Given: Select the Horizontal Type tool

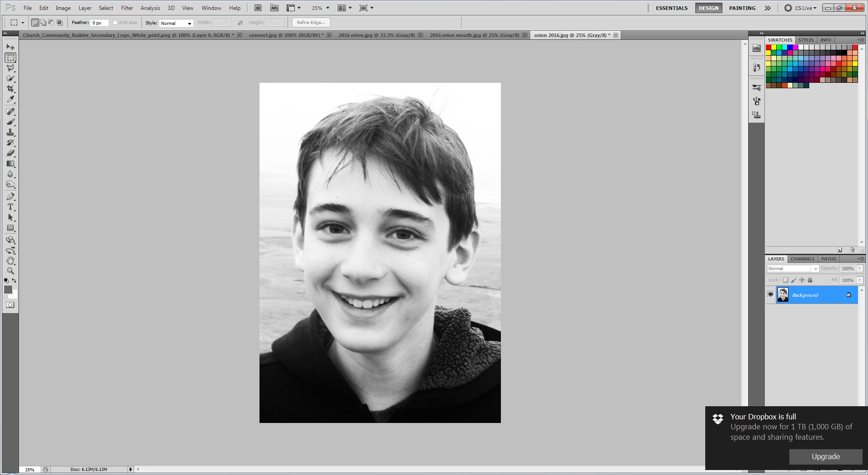Looking at the screenshot, I should pyautogui.click(x=10, y=207).
